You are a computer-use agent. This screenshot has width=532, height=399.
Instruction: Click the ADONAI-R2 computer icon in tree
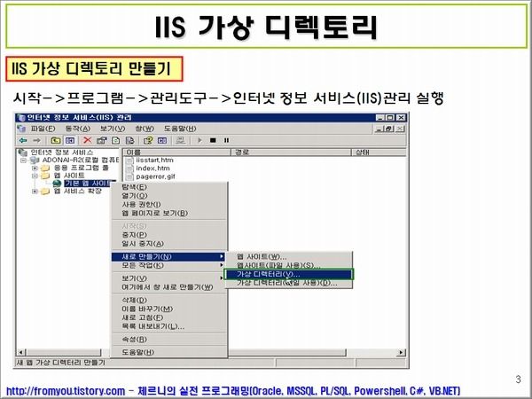pyautogui.click(x=35, y=160)
